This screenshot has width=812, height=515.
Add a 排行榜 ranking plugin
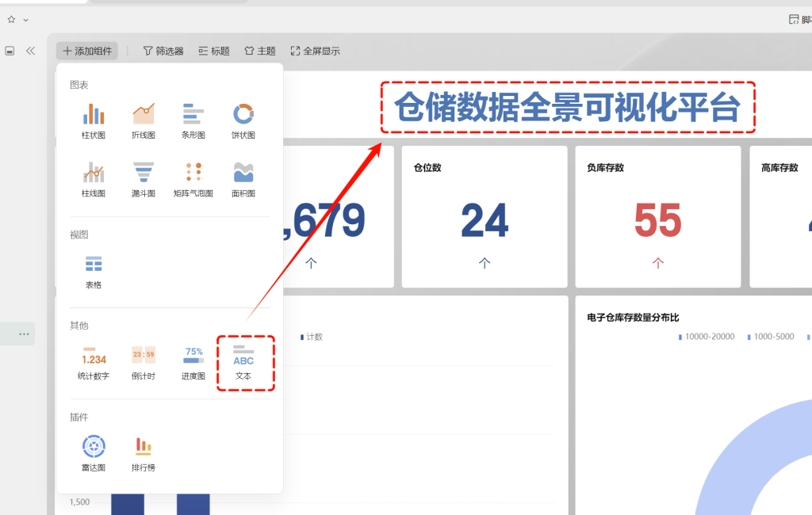144,453
